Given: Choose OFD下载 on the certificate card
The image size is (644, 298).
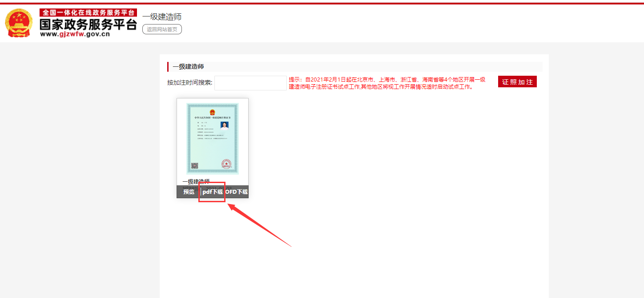Looking at the screenshot, I should (x=236, y=192).
